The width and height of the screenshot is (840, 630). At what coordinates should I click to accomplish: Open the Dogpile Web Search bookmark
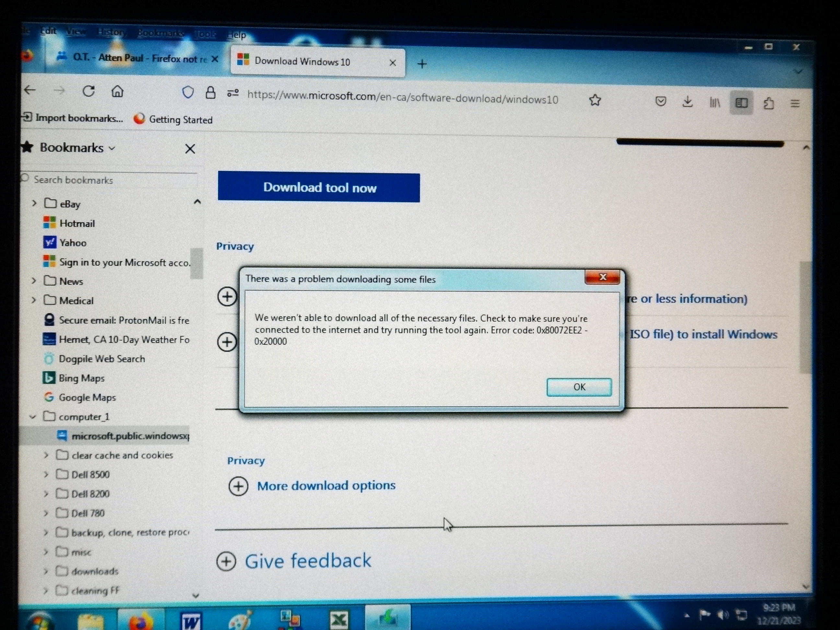click(x=94, y=358)
